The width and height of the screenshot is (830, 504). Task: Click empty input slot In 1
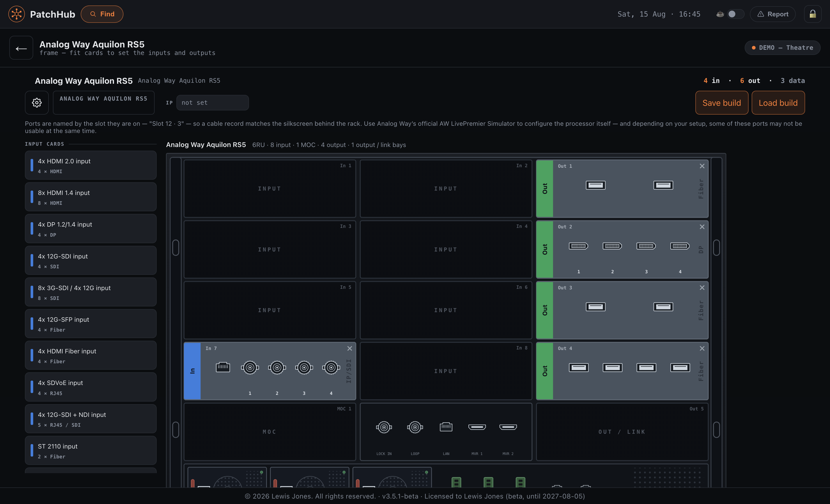click(269, 188)
